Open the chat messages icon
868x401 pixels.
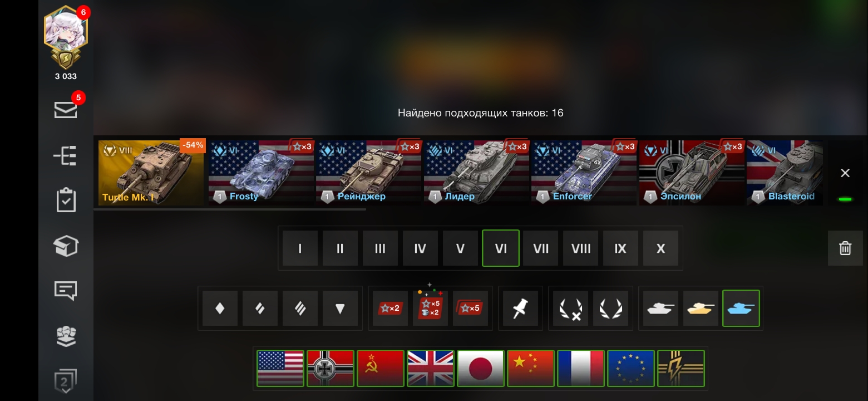[x=66, y=290]
